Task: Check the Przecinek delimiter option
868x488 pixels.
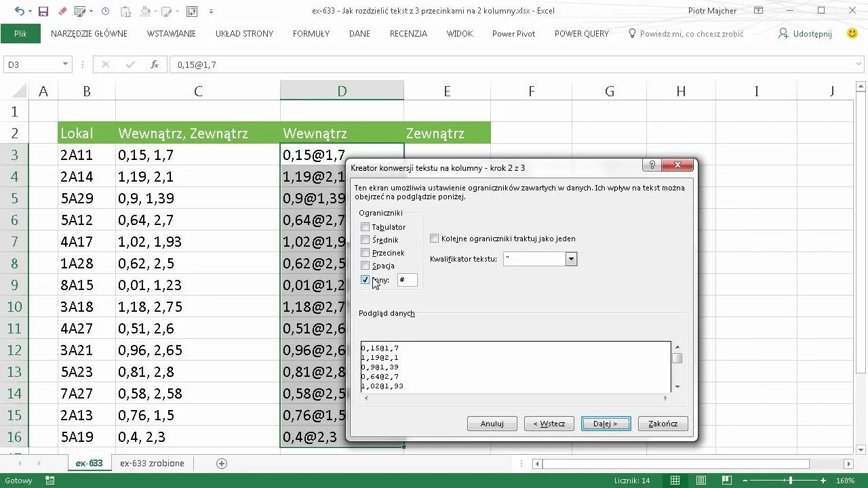Action: (x=366, y=253)
